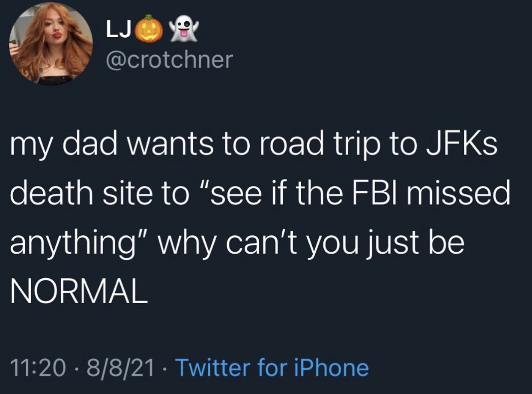532x394 pixels.
Task: Click the pumpkin emoji beside the name
Action: [149, 29]
